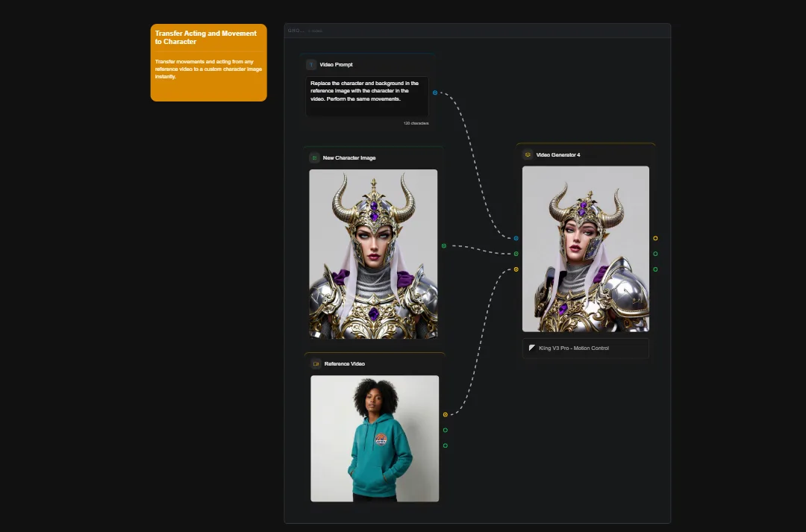Click the Video Prompt node's text icon
The image size is (806, 532).
311,64
